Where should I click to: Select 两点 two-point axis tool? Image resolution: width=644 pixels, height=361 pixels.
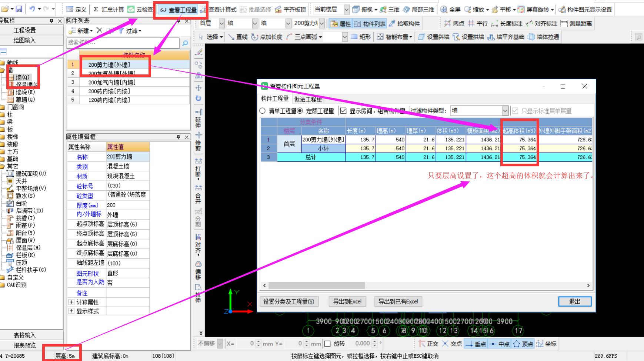pyautogui.click(x=454, y=23)
